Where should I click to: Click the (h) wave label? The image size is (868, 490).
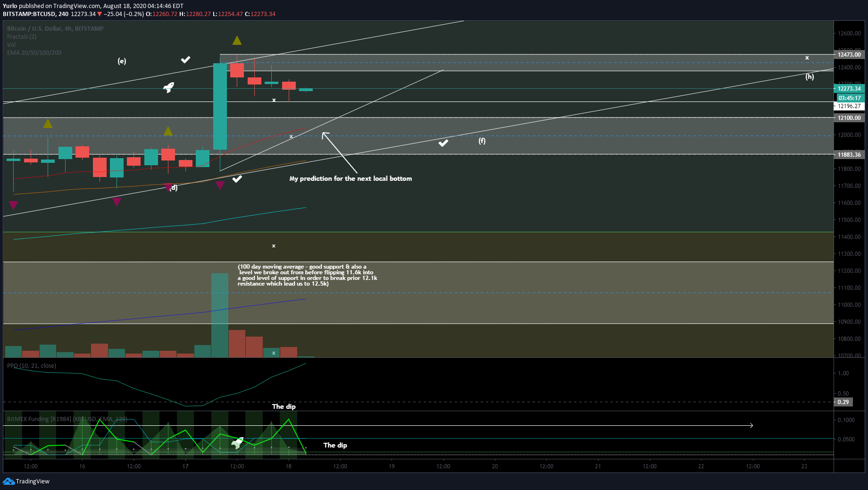[810, 76]
